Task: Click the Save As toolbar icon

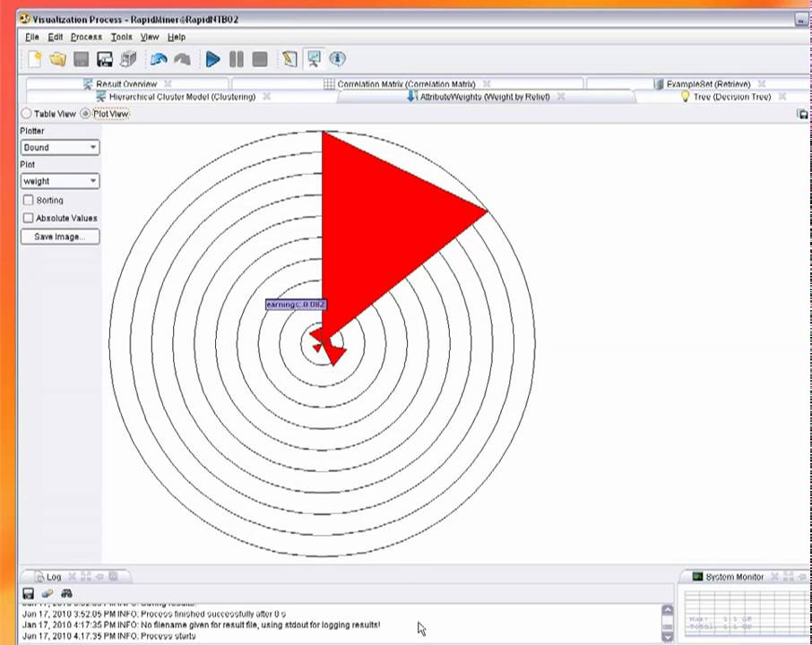Action: [x=105, y=59]
